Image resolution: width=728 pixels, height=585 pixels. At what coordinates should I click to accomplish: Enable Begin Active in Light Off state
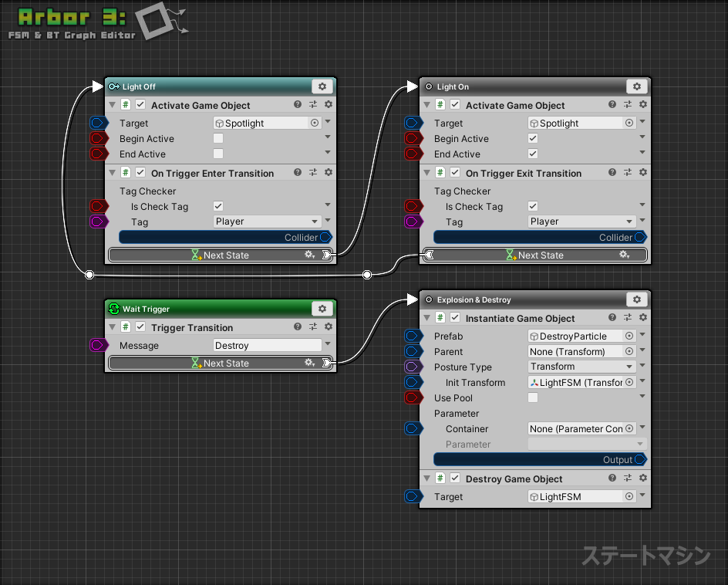pyautogui.click(x=218, y=139)
